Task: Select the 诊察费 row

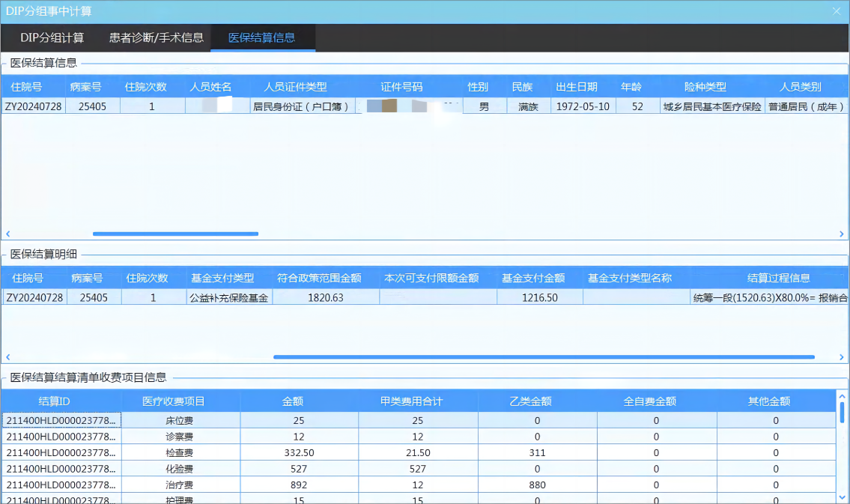Action: point(419,437)
